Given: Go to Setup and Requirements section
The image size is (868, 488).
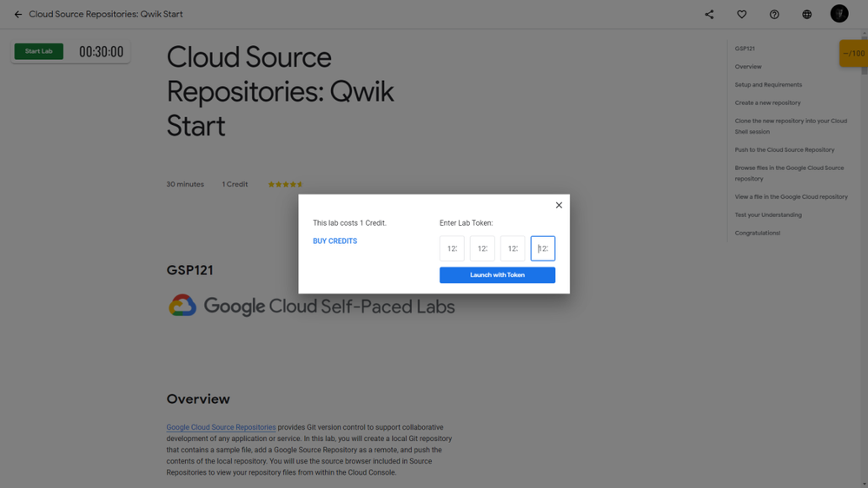Looking at the screenshot, I should (x=768, y=84).
